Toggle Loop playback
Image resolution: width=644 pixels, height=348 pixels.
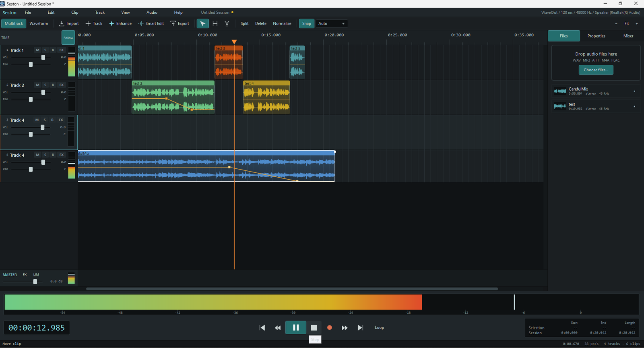(x=379, y=327)
